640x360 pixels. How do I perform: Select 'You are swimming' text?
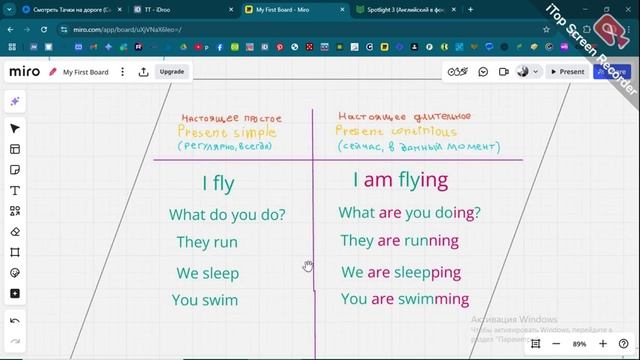pos(405,299)
